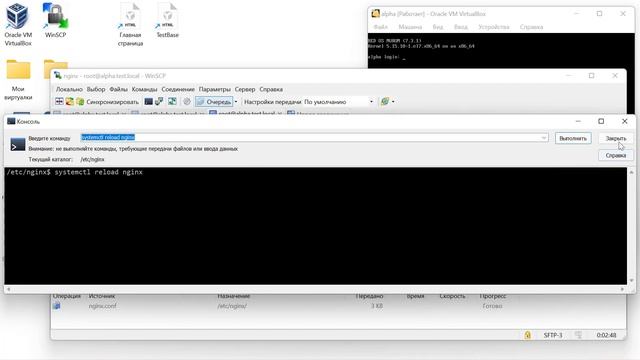Expand the Очередь button dropdown arrow
The height and width of the screenshot is (360, 640).
pos(236,102)
